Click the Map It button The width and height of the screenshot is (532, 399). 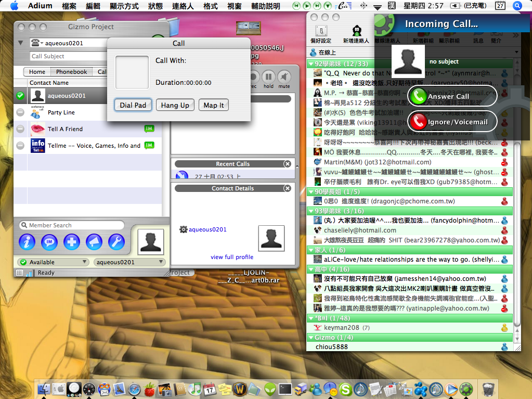(213, 105)
